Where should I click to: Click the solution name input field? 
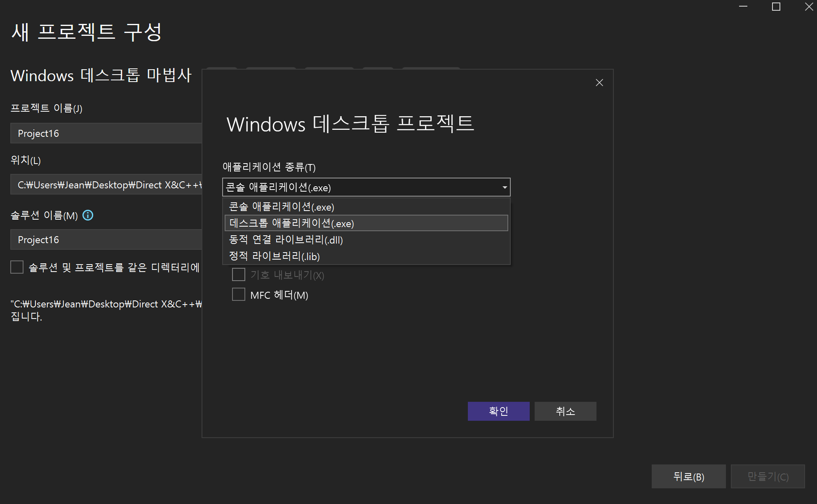point(106,240)
